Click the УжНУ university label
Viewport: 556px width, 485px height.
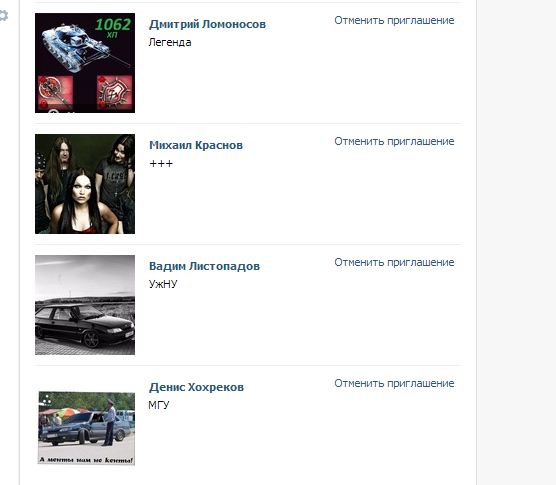(163, 284)
